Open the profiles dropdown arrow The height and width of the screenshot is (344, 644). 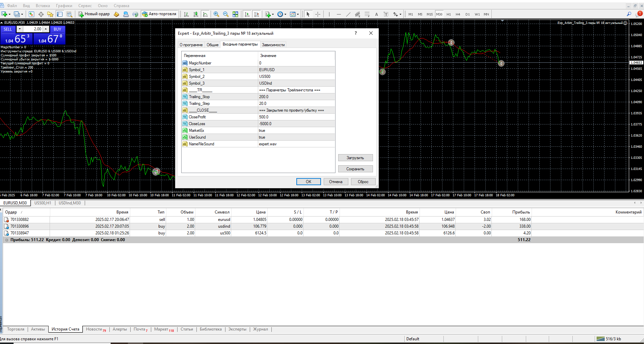coord(22,15)
